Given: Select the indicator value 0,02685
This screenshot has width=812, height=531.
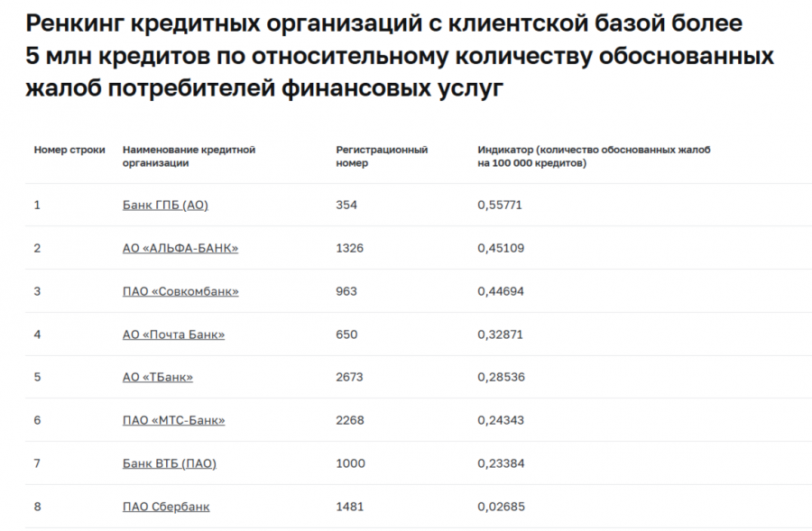Looking at the screenshot, I should (500, 507).
